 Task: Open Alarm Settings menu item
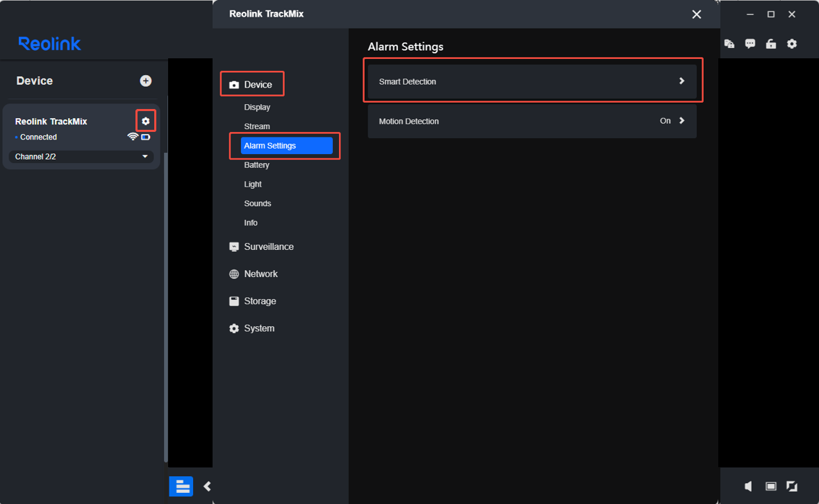(286, 146)
